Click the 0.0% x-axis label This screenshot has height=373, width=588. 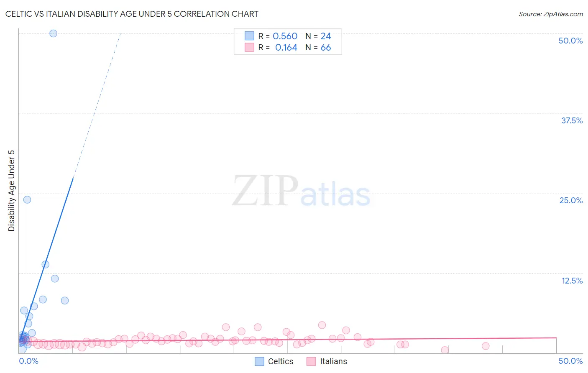tap(29, 361)
